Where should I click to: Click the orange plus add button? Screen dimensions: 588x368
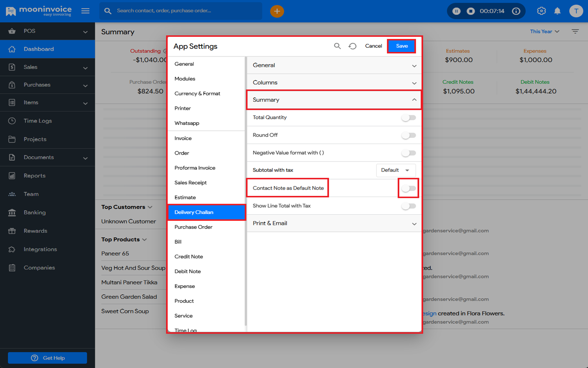click(277, 11)
